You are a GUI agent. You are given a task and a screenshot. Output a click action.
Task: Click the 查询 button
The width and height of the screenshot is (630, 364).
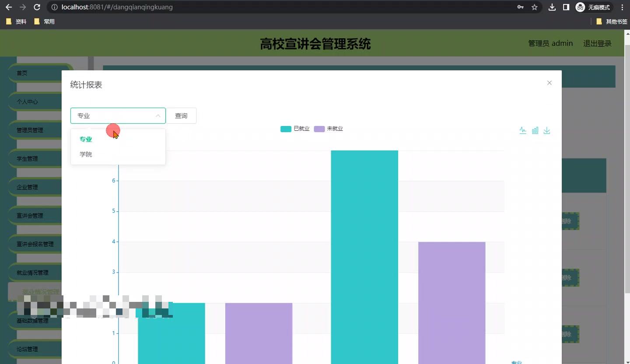coord(181,115)
